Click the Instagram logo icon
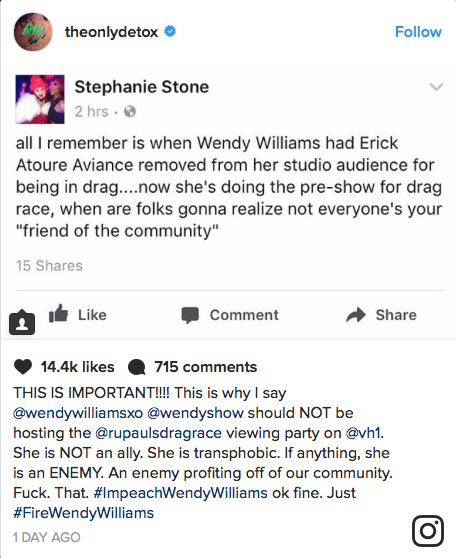Image resolution: width=456 pixels, height=558 pixels. tap(428, 531)
